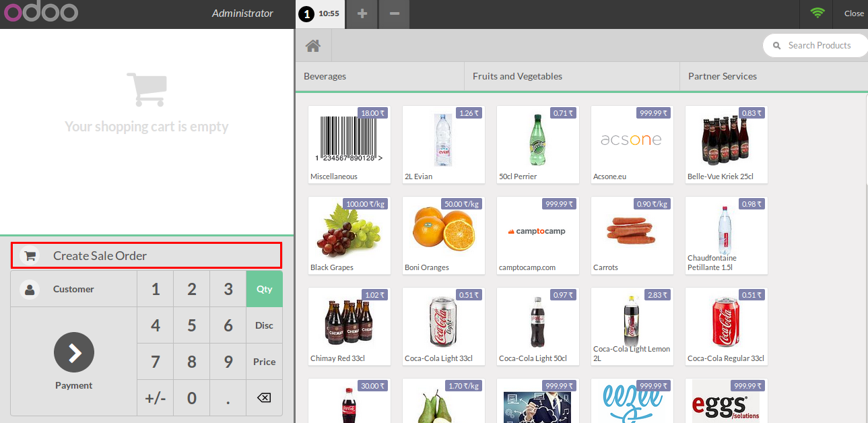868x423 pixels.
Task: Click numpad key 1
Action: tap(156, 289)
